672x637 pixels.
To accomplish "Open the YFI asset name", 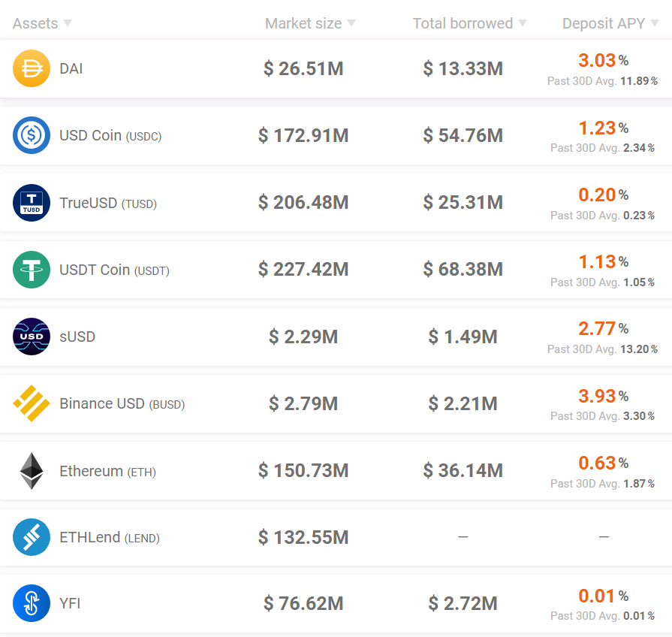I will coord(70,603).
